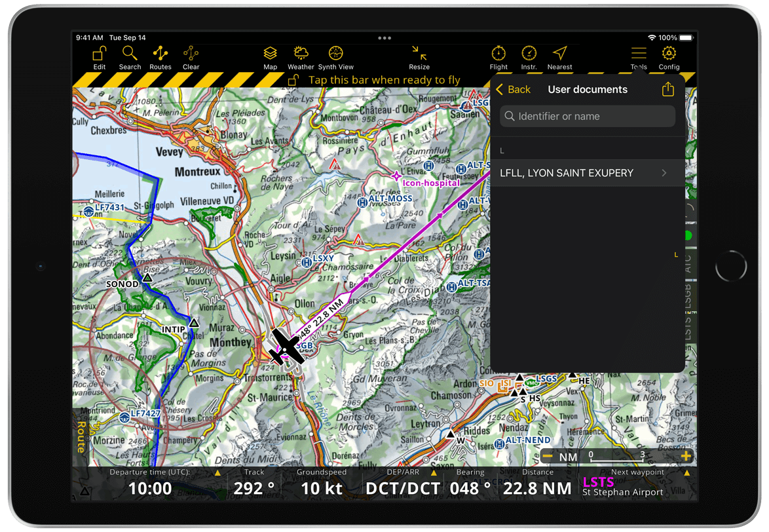The height and width of the screenshot is (532, 769).
Task: Open Weather overlay menu
Action: pos(301,58)
